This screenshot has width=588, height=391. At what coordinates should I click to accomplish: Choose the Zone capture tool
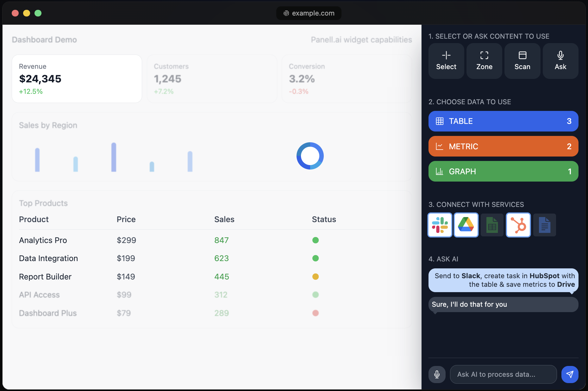click(x=484, y=61)
